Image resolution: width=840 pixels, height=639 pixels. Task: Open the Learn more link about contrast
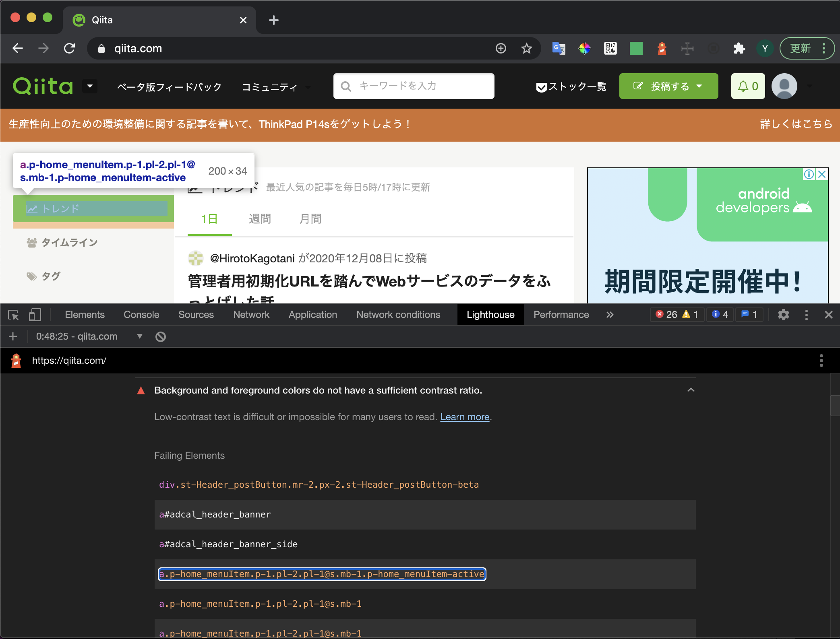[x=464, y=417]
